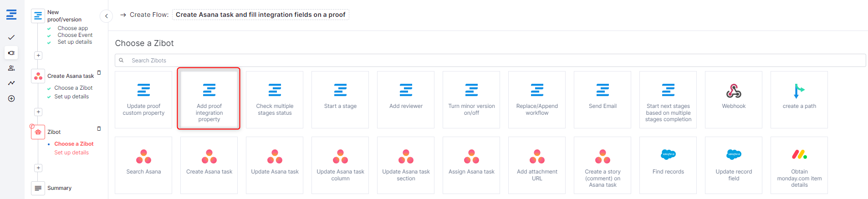Choose Add proof integration property tile
The width and height of the screenshot is (868, 199).
209,100
